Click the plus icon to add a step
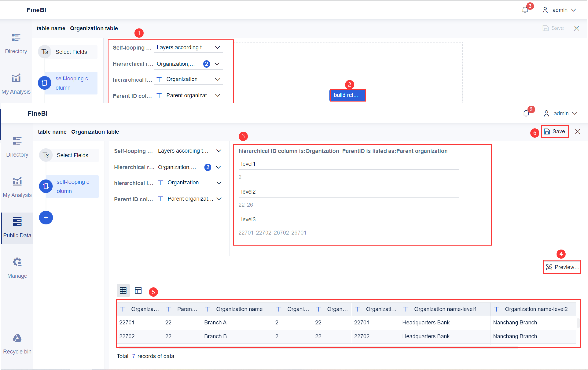This screenshot has height=370, width=588. coord(46,218)
